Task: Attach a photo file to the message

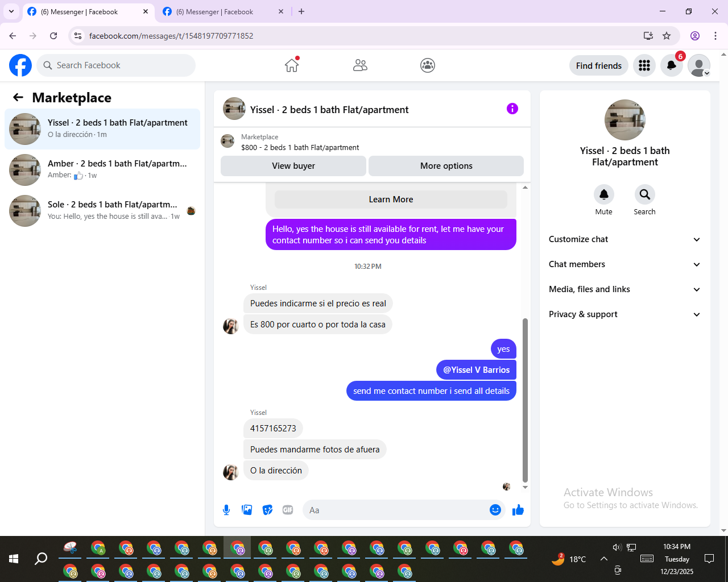Action: point(247,510)
